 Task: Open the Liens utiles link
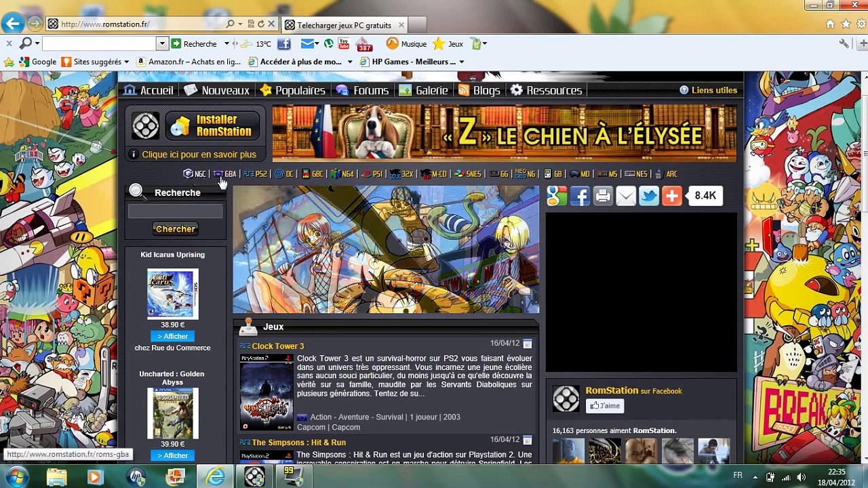714,90
